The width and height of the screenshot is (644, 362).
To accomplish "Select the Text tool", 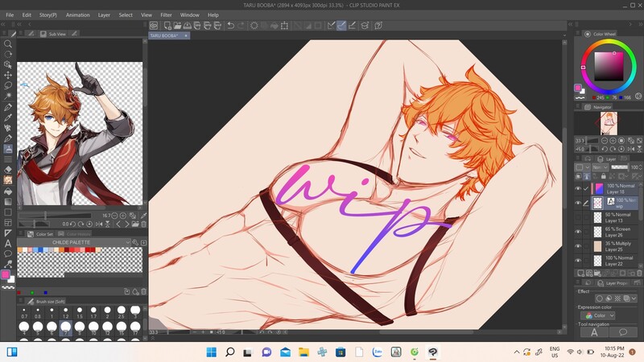I will (x=8, y=244).
